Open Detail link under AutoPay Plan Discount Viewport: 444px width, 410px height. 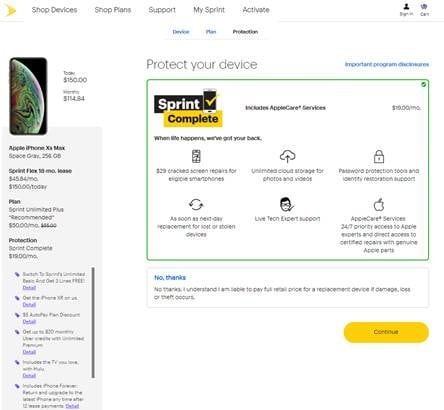[x=29, y=322]
